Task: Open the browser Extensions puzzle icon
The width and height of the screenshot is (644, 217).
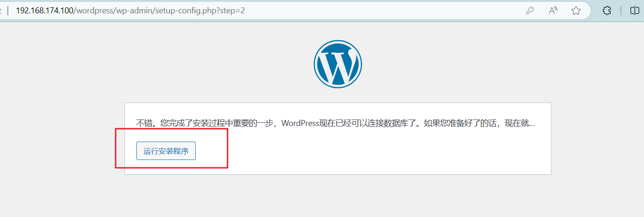Action: pyautogui.click(x=607, y=11)
